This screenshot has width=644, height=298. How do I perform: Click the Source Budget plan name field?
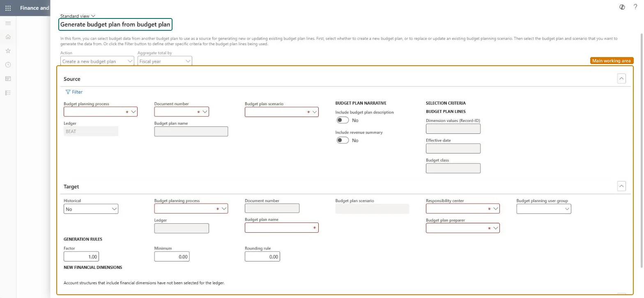pos(191,131)
